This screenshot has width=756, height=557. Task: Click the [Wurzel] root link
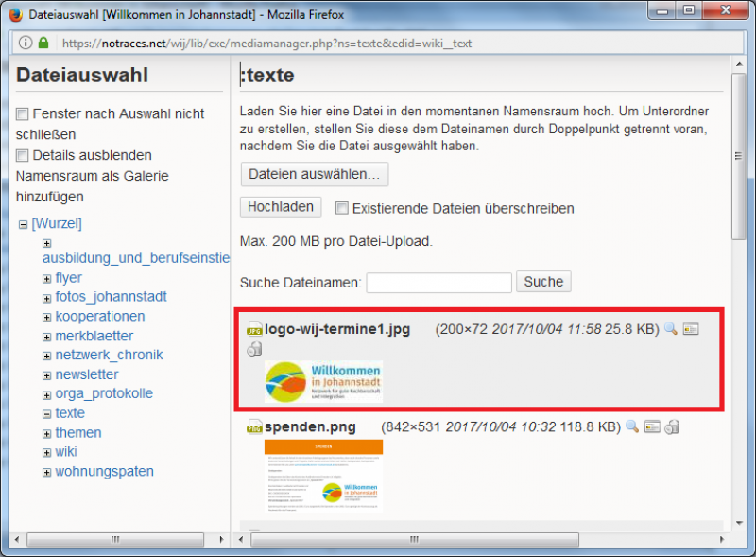[x=57, y=223]
